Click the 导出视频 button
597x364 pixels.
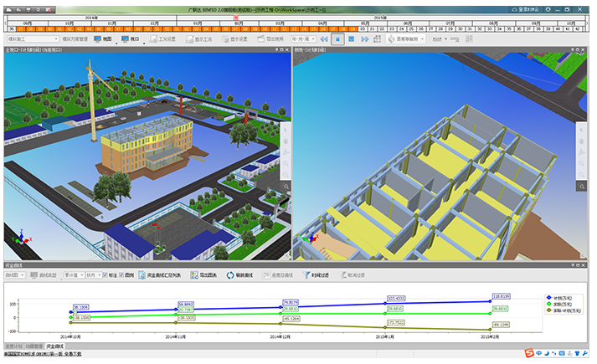[x=271, y=38]
